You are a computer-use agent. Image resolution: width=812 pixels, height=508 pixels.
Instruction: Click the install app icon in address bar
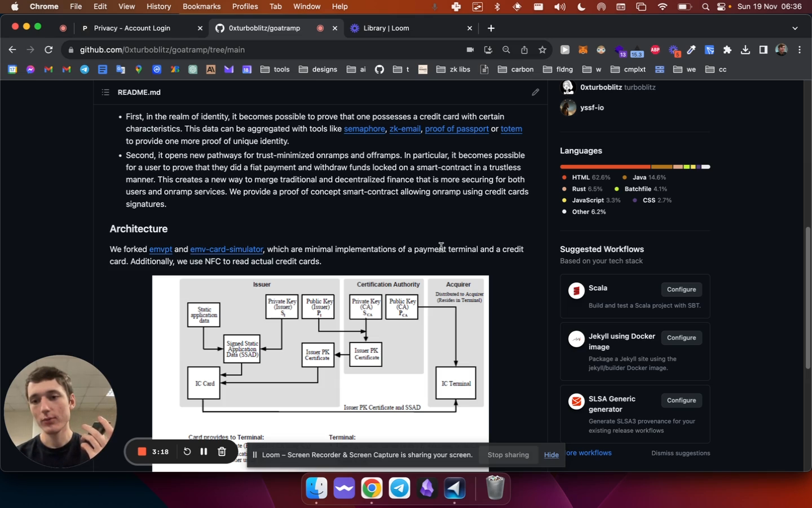point(488,50)
